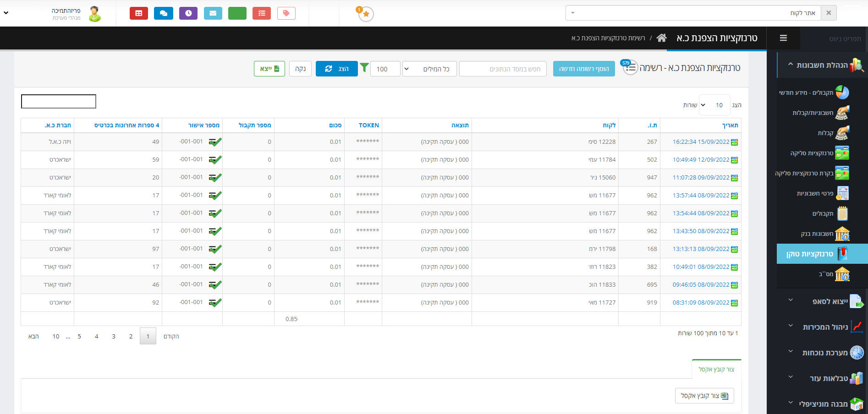The width and height of the screenshot is (868, 414).
Task: Click the plain green toolbar button
Action: (x=237, y=13)
